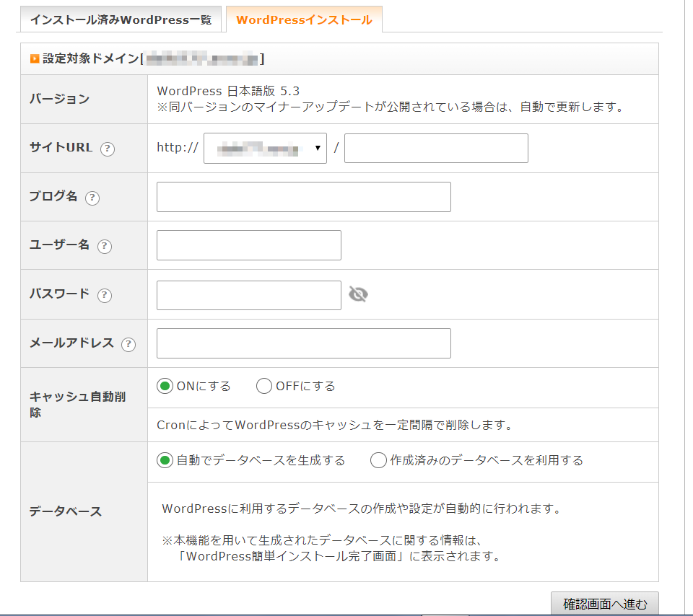The image size is (693, 616).
Task: Select the OFFにする cache radio button
Action: (264, 387)
